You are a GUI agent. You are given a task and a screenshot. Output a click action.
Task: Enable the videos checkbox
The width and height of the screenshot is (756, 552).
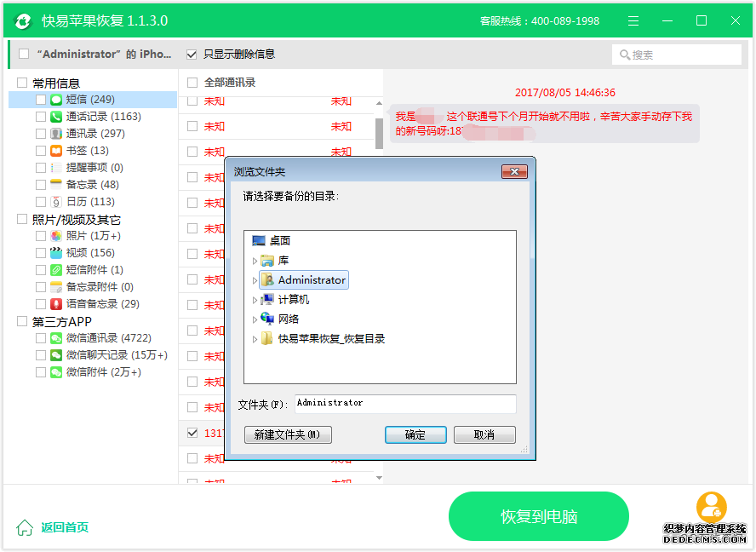click(x=41, y=253)
